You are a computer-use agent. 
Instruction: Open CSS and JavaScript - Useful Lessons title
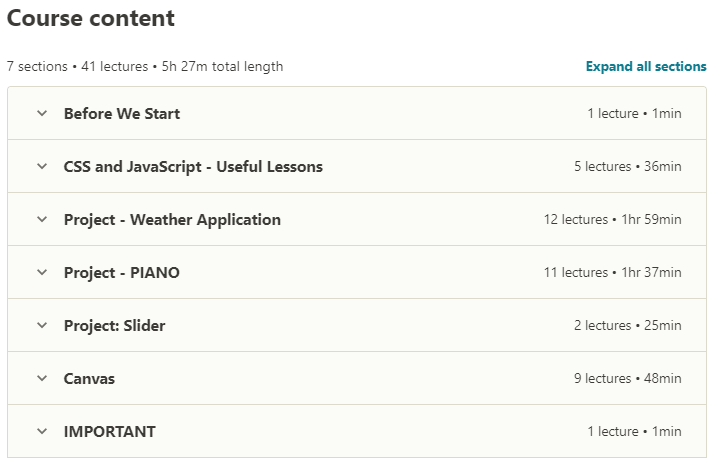(193, 167)
